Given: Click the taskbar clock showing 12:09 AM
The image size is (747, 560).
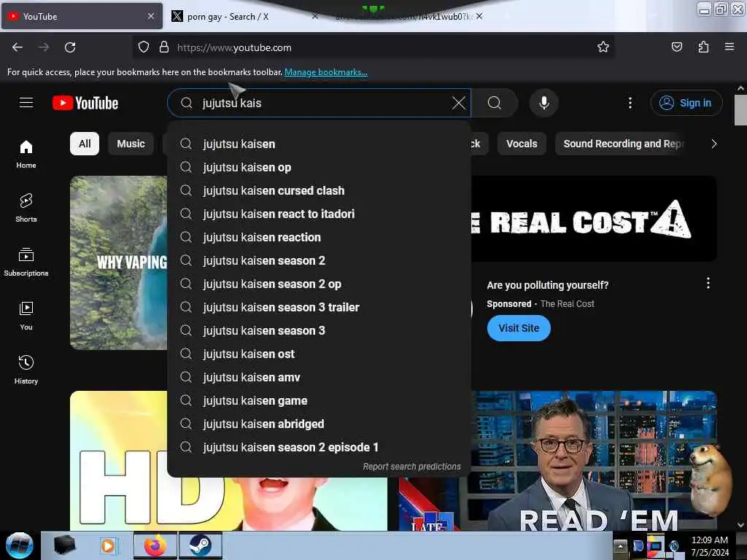Looking at the screenshot, I should click(709, 545).
